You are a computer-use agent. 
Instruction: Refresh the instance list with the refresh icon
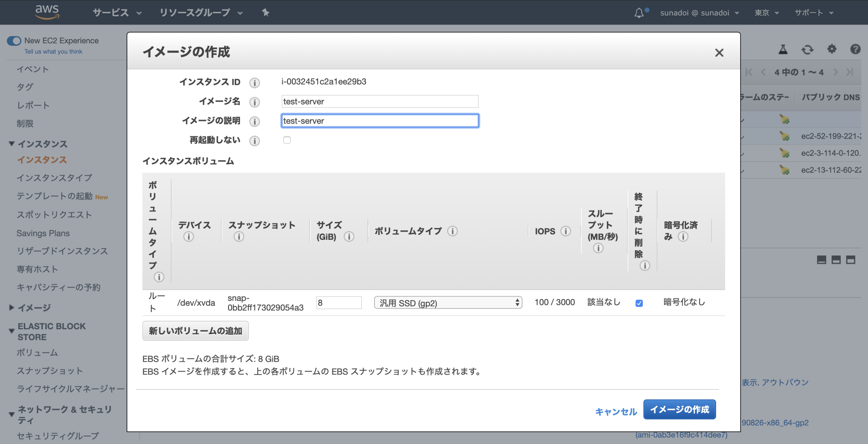(807, 49)
